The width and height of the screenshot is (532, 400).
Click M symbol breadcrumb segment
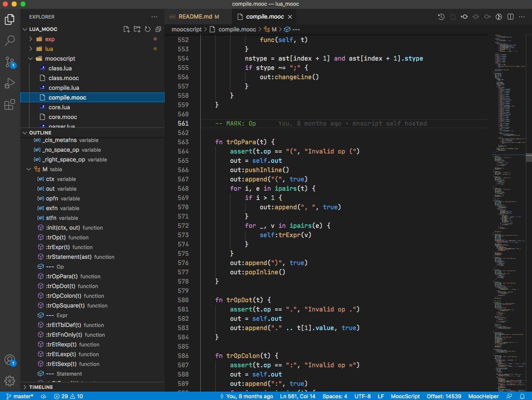point(270,29)
